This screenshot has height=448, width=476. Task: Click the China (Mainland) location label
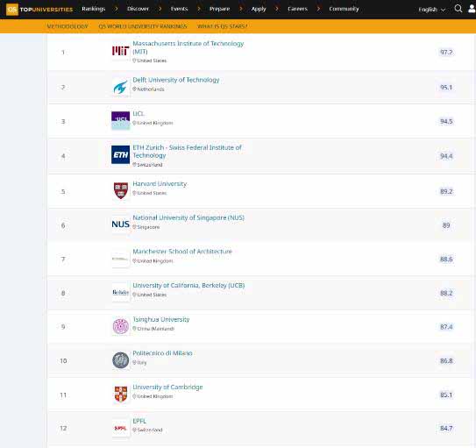[153, 329]
